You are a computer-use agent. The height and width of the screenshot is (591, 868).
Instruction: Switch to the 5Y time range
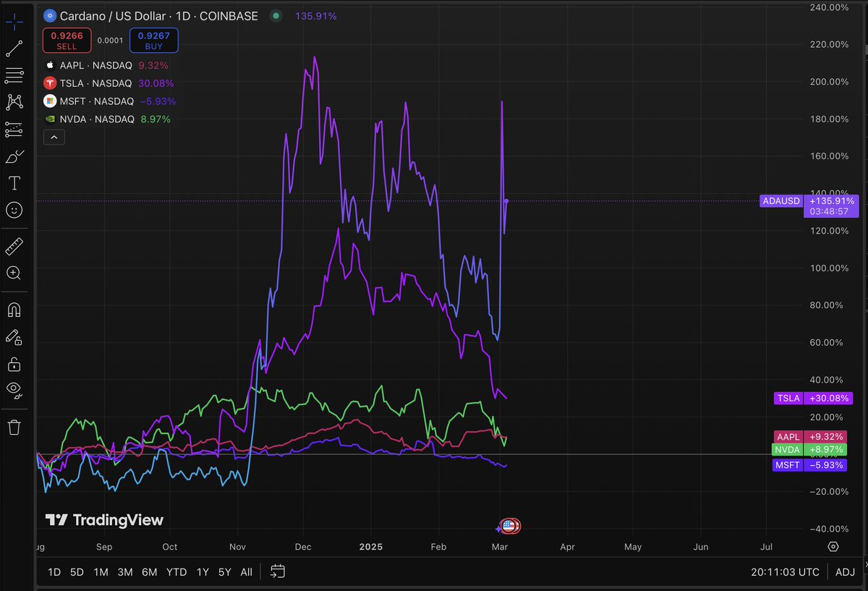pos(225,572)
